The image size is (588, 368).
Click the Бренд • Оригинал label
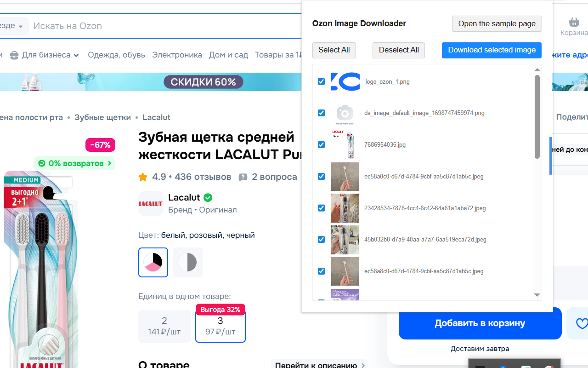pos(203,210)
